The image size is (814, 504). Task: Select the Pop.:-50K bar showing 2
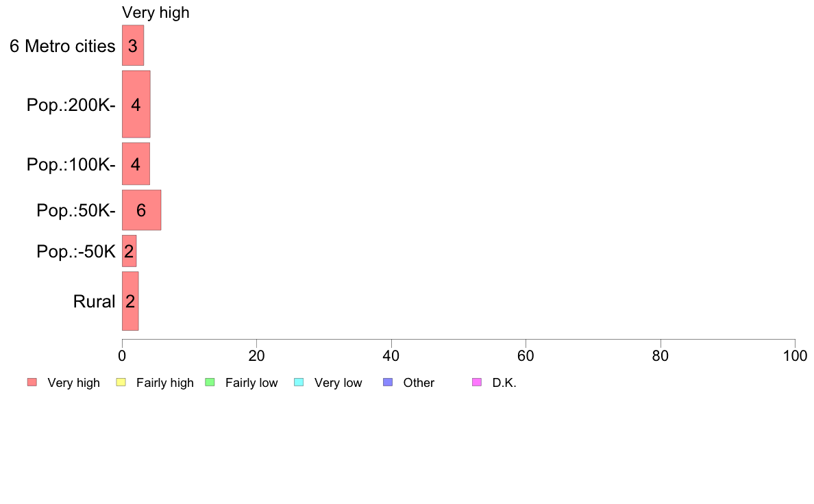129,251
